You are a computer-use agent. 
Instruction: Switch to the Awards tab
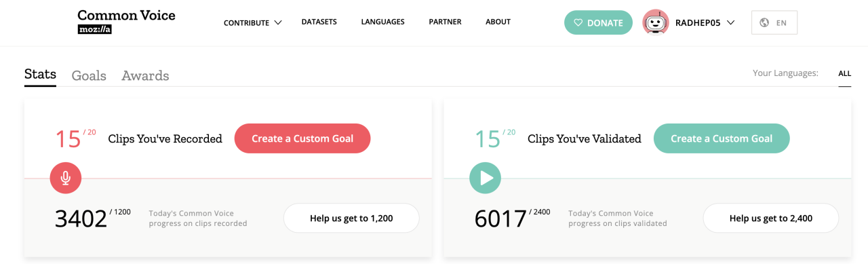(x=145, y=75)
